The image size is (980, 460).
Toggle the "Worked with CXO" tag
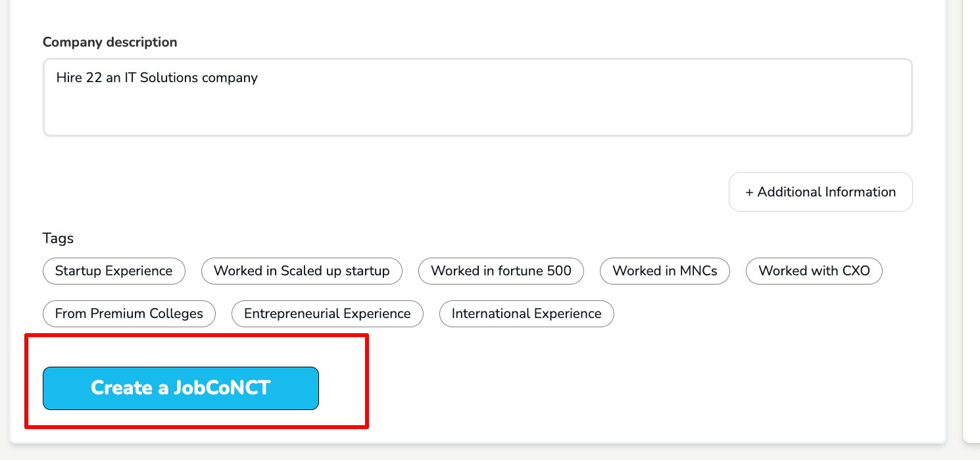coord(814,271)
